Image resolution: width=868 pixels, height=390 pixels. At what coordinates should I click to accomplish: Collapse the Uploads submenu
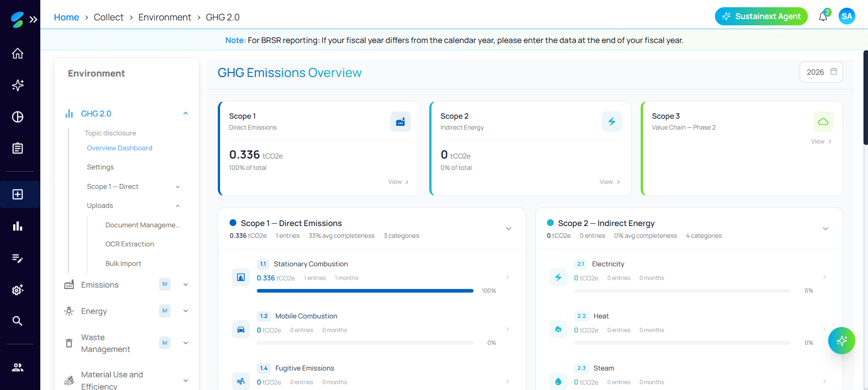[x=178, y=206]
